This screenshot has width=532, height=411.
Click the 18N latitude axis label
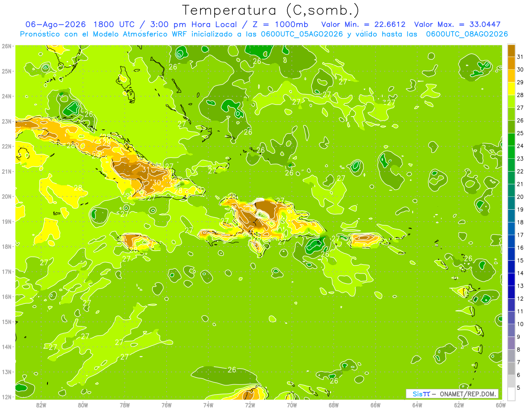(x=6, y=247)
